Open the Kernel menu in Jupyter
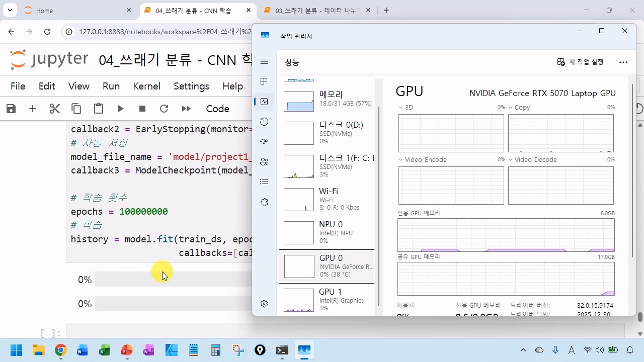The width and height of the screenshot is (644, 362). (146, 86)
